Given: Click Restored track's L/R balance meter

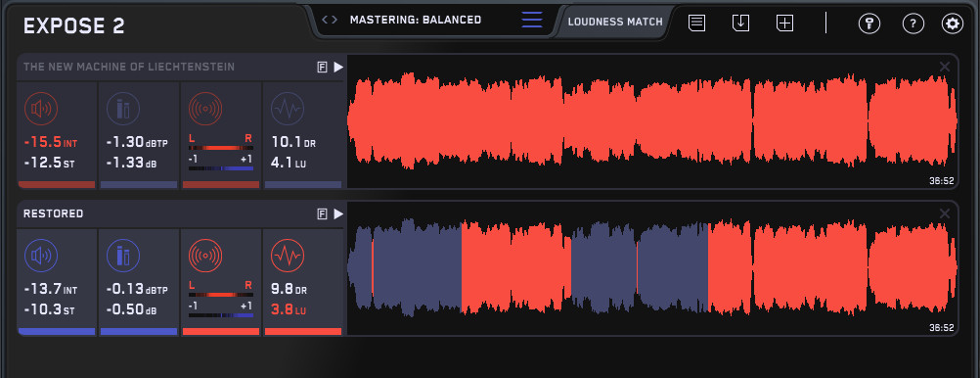Looking at the screenshot, I should [221, 294].
